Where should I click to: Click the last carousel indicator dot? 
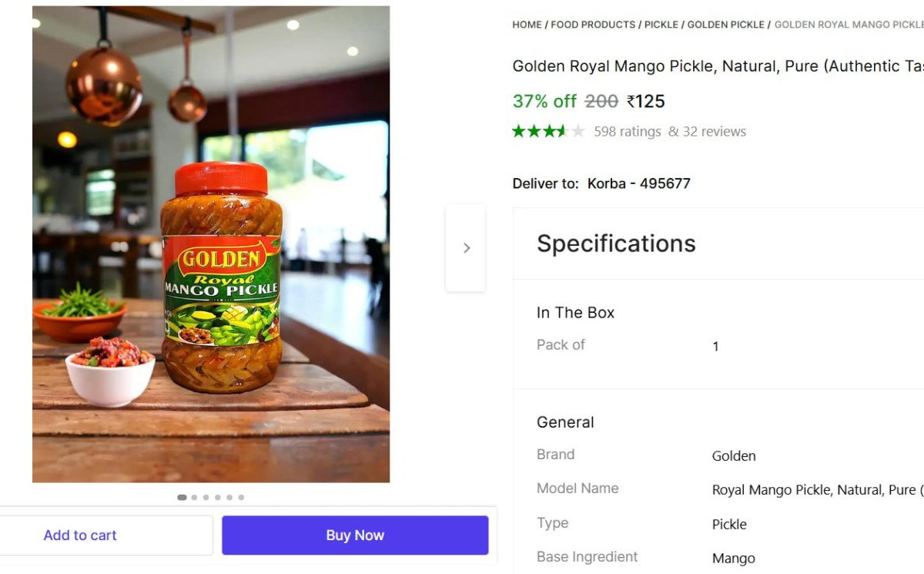pos(241,497)
